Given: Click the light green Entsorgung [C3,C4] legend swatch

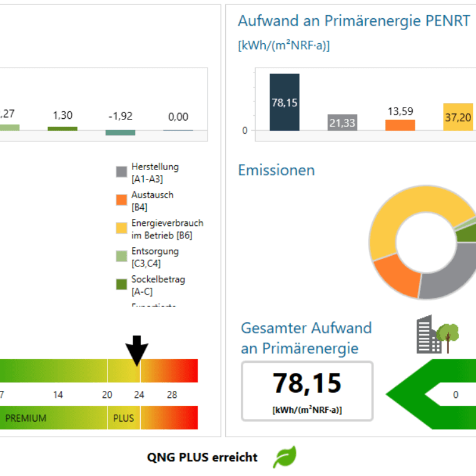Looking at the screenshot, I should coord(121,257).
